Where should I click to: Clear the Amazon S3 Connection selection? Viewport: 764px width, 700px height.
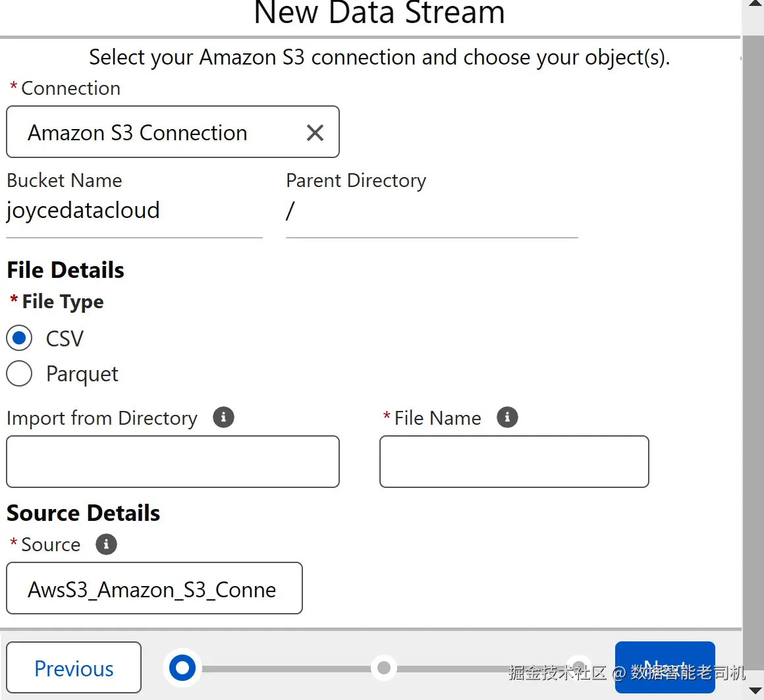tap(315, 132)
